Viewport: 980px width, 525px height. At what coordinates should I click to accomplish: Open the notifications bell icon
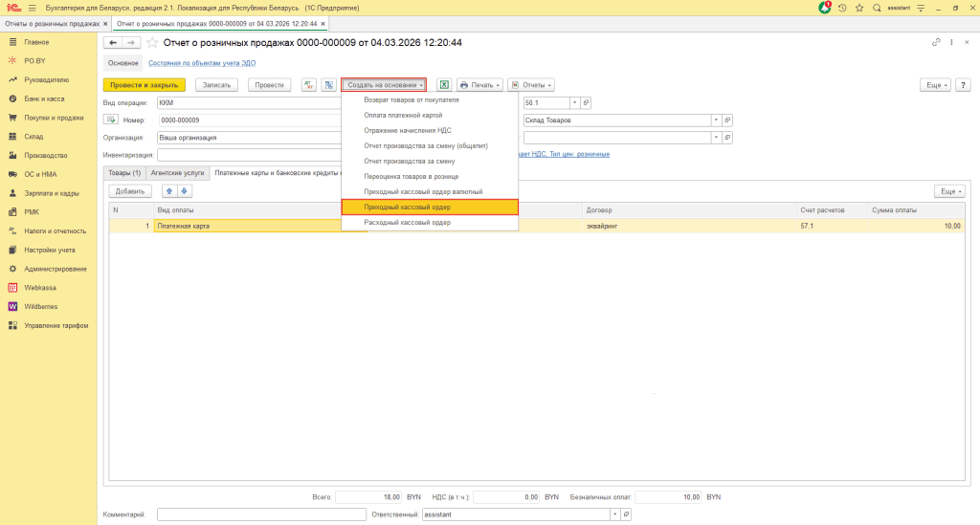[x=825, y=8]
